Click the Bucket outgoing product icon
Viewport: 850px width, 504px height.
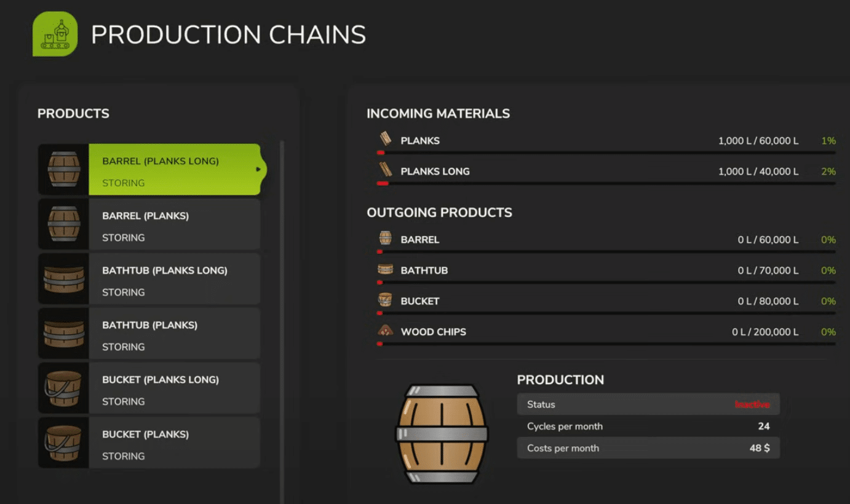pos(386,300)
